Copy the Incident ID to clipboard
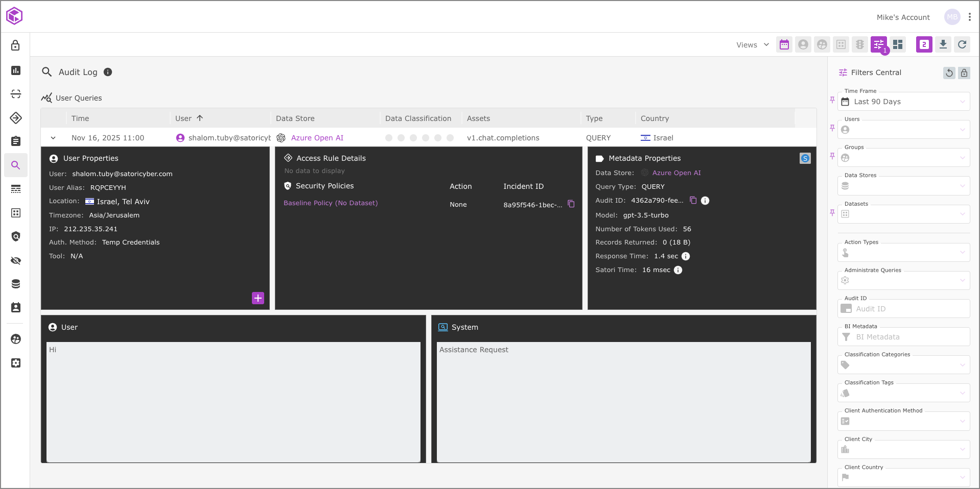Viewport: 980px width, 489px height. 571,204
